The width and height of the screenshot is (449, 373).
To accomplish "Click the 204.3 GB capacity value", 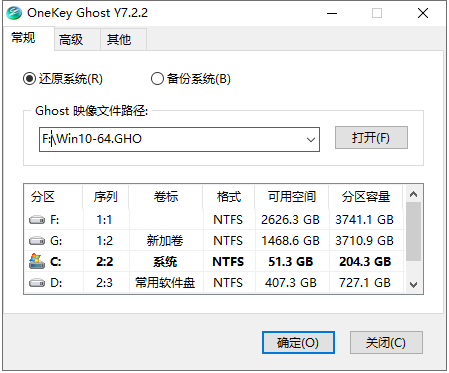I will point(365,262).
